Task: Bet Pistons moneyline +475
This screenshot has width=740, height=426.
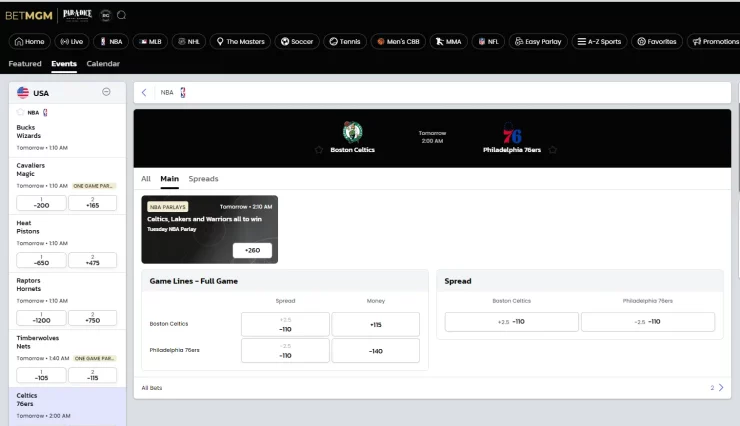Action: (x=92, y=260)
